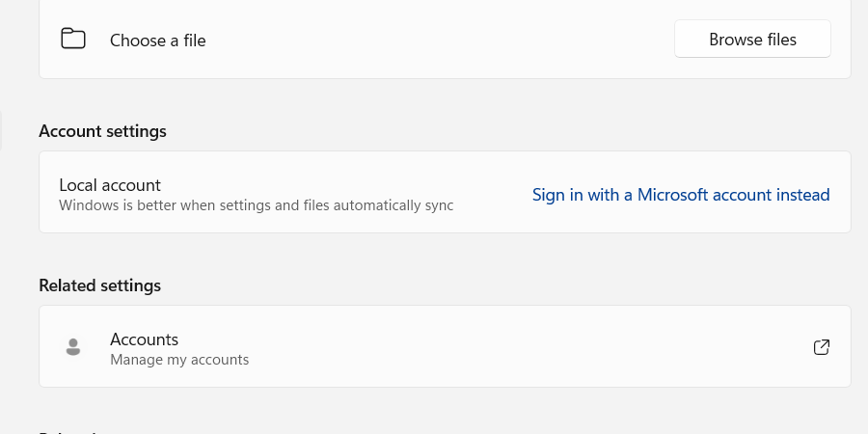Click the Related settings section heading

coord(99,285)
